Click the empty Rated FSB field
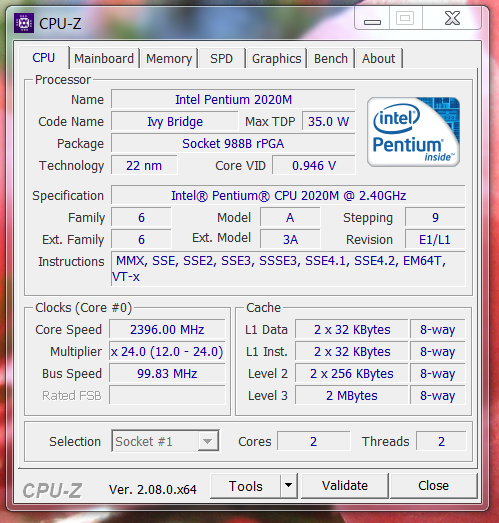 point(167,396)
